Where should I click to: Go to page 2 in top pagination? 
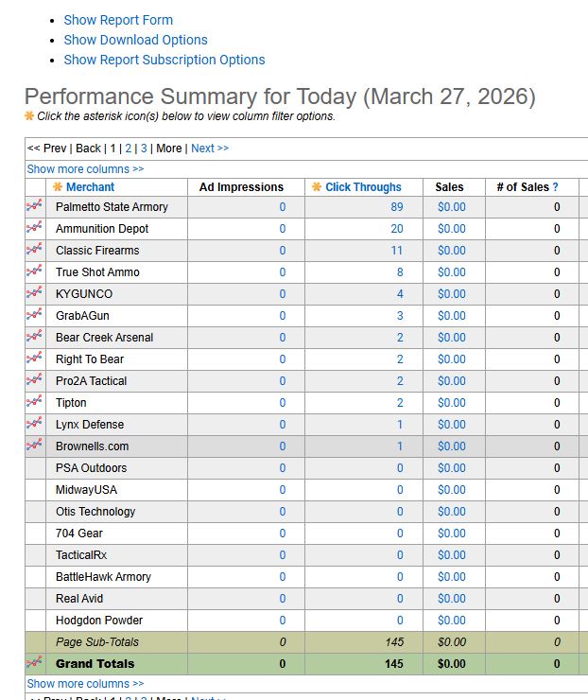click(x=129, y=149)
